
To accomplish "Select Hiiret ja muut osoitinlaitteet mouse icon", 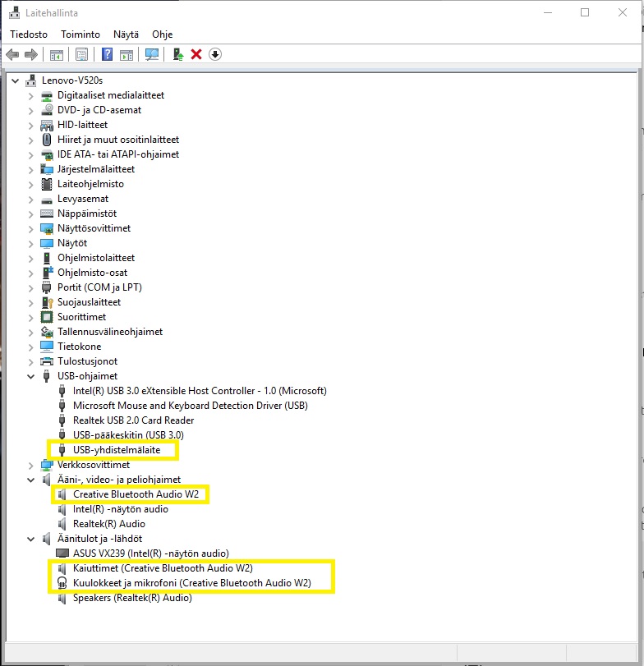I will click(x=47, y=140).
